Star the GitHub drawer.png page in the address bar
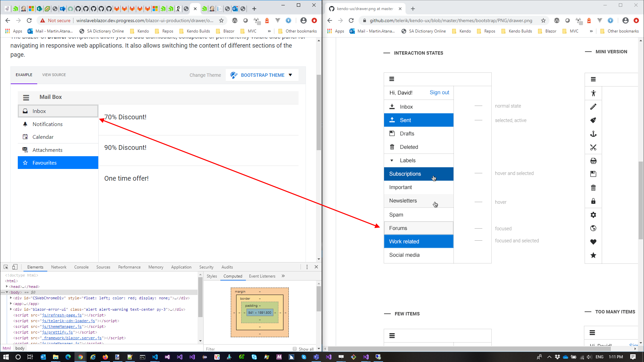The width and height of the screenshot is (644, 362). click(543, 20)
